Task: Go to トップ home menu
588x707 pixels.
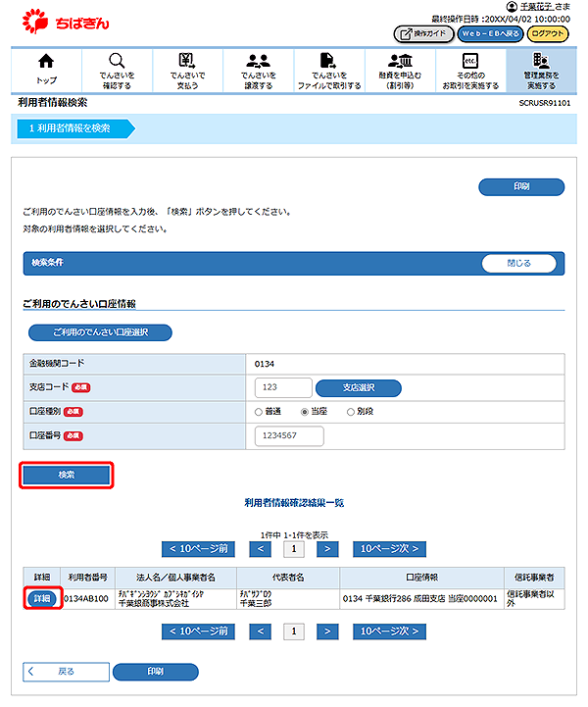Action: [x=46, y=70]
